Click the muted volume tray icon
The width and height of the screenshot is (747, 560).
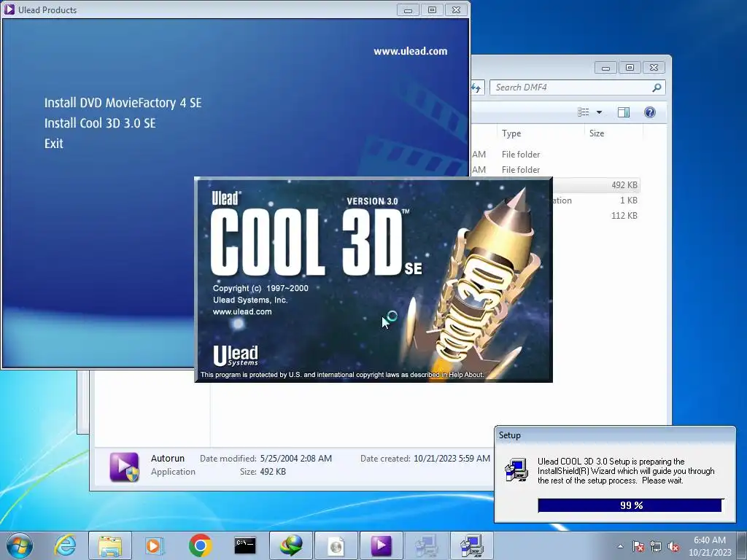[x=673, y=546]
